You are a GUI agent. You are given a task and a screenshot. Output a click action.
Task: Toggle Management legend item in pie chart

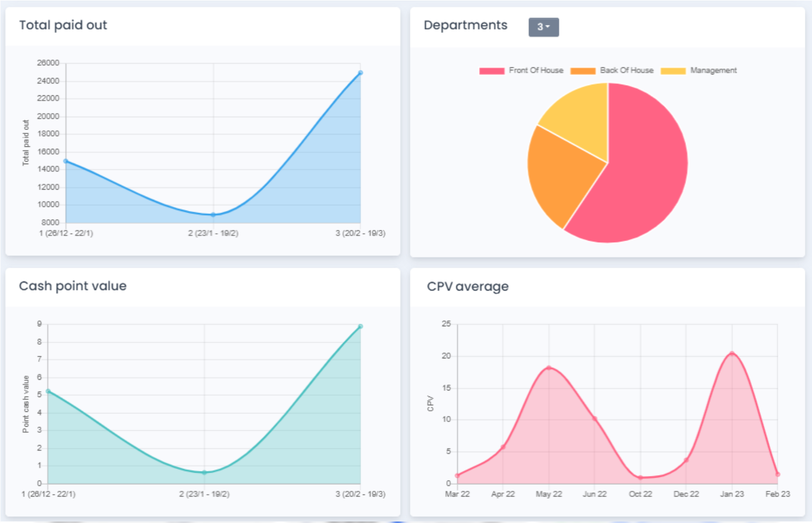coord(699,70)
